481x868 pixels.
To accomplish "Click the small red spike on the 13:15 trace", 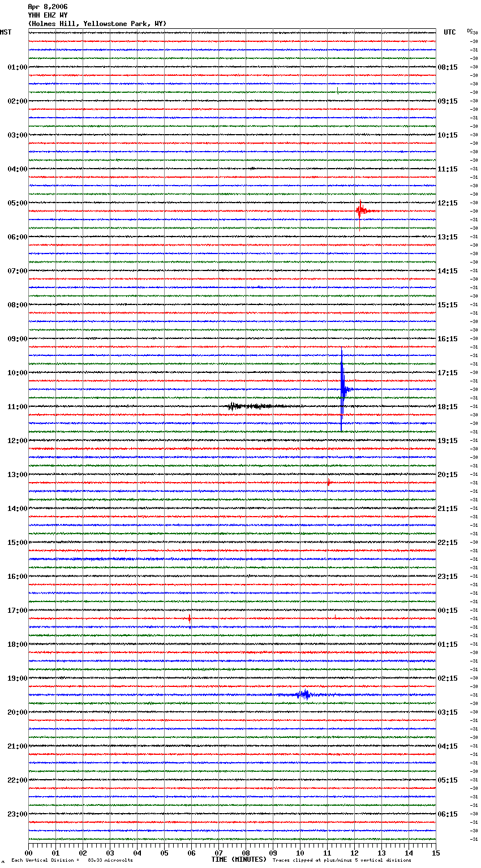I will [328, 483].
